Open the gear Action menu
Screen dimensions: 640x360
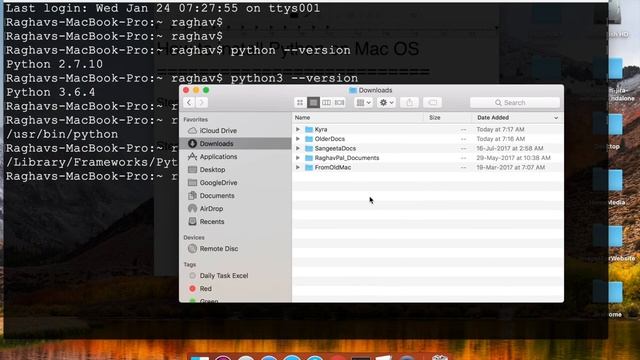(386, 102)
